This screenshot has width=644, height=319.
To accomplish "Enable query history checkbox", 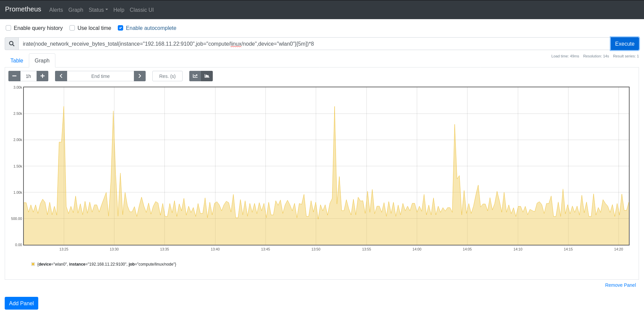I will 8,28.
